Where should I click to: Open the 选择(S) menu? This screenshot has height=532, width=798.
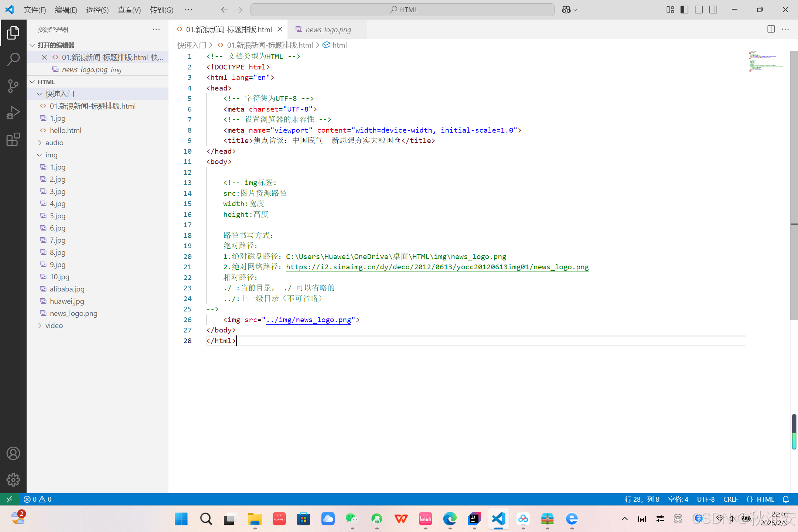click(x=98, y=10)
